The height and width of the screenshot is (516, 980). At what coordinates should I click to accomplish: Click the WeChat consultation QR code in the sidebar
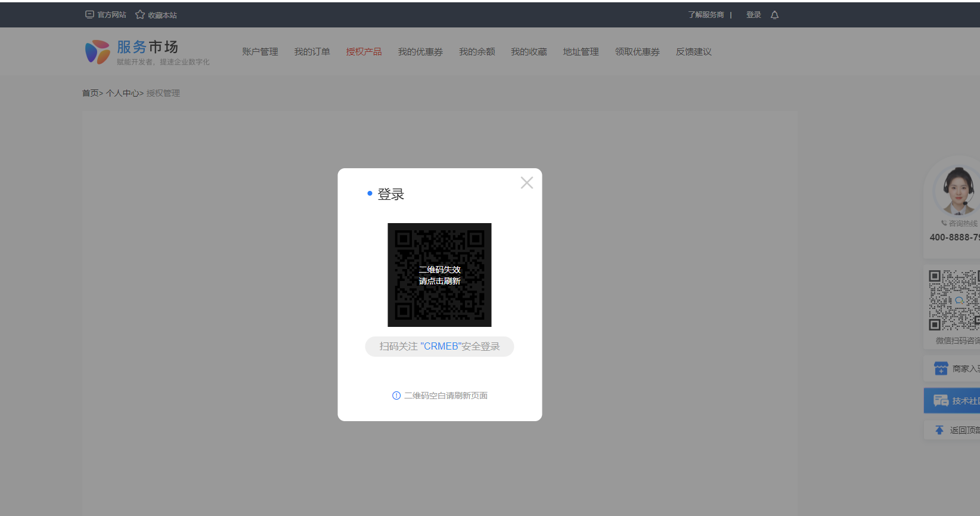[x=954, y=300]
